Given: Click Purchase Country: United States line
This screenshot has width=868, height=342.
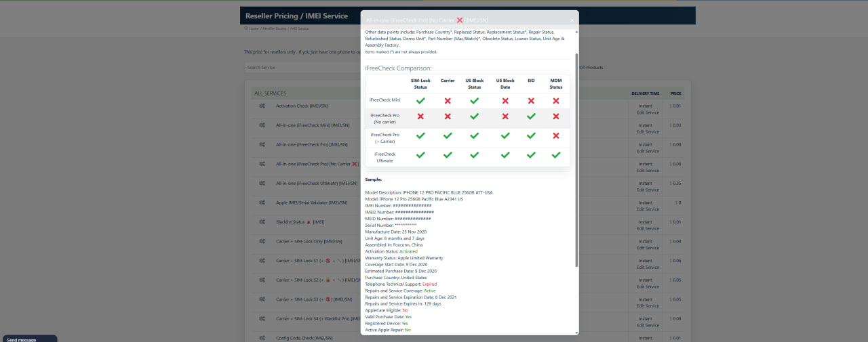Looking at the screenshot, I should [396, 277].
